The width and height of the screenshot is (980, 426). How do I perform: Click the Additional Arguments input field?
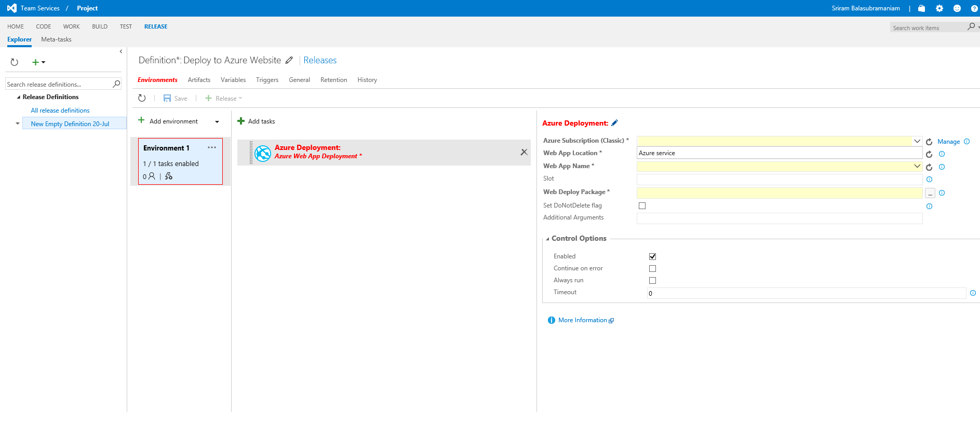click(780, 218)
